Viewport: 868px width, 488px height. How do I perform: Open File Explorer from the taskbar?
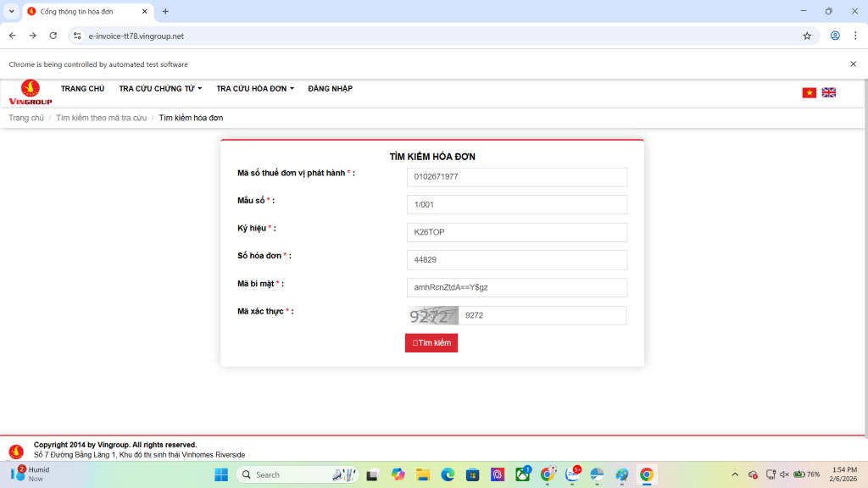[x=422, y=474]
